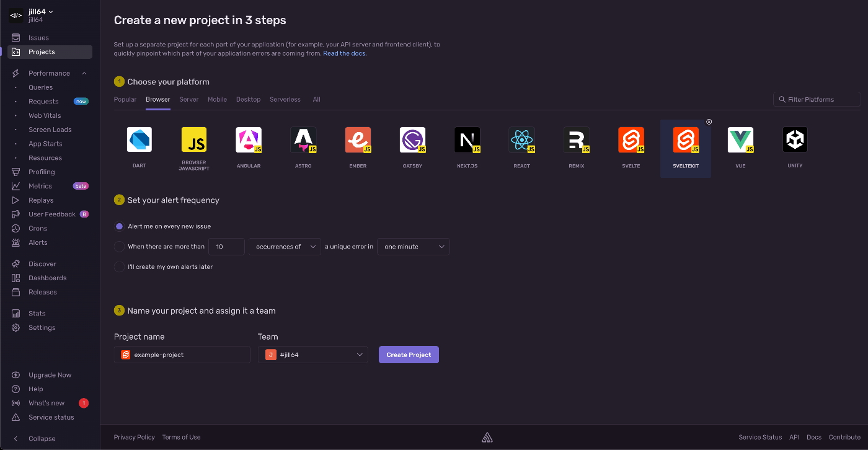The image size is (868, 450).
Task: Switch to the Server platform tab
Action: (189, 99)
